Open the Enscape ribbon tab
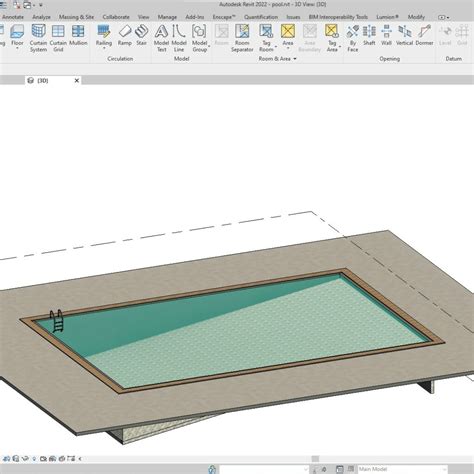474x474 pixels. [224, 17]
